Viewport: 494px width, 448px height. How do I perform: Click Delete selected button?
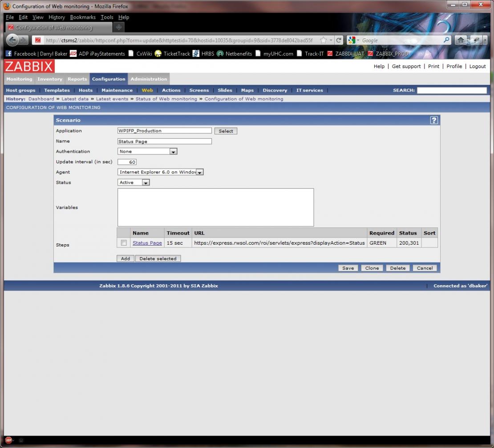(158, 258)
